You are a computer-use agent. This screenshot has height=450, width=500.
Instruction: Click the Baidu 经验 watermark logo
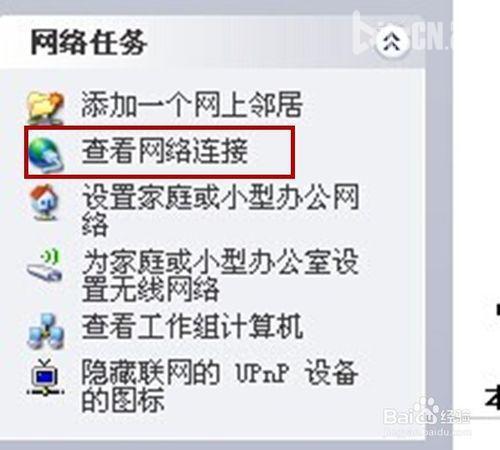point(427,416)
